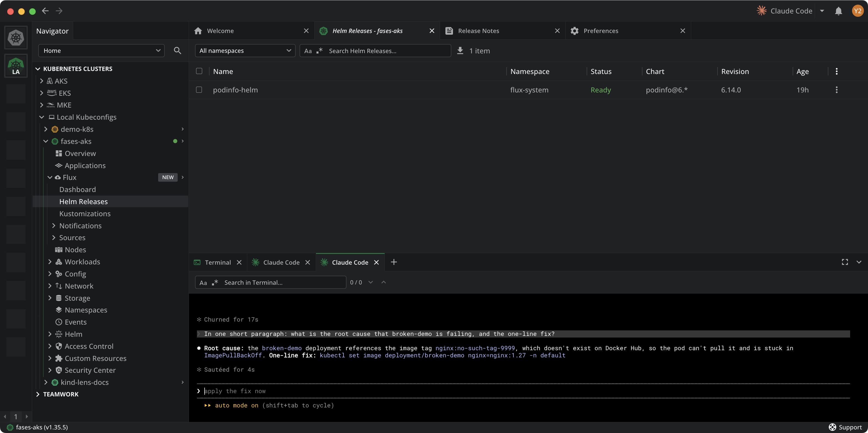The image size is (868, 433).
Task: Sort the table by Name column
Action: point(223,72)
